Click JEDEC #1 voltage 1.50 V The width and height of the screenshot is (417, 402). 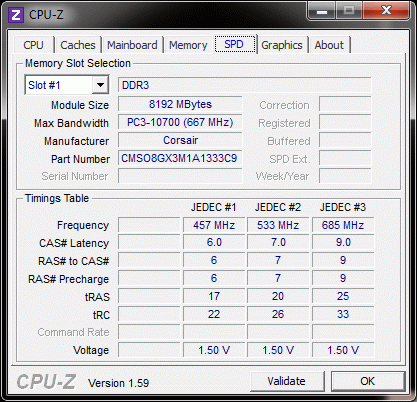[x=214, y=350]
